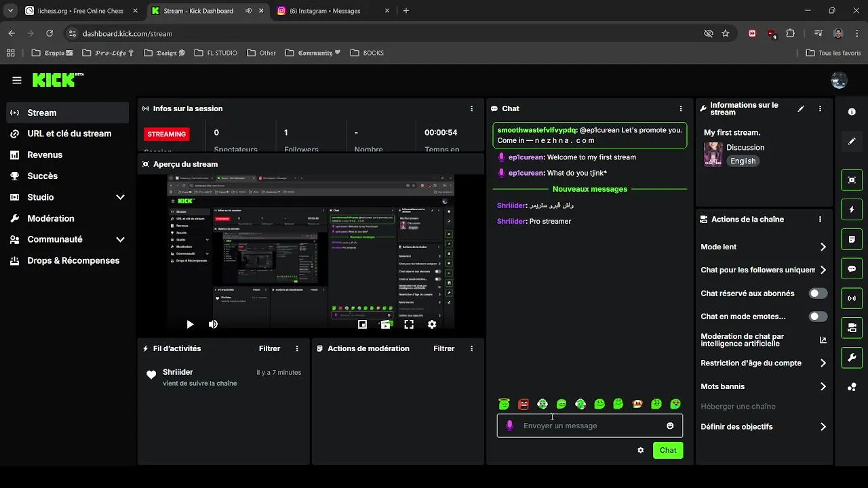This screenshot has height=488, width=868.
Task: Open the Discussion category thumbnail
Action: [x=713, y=155]
